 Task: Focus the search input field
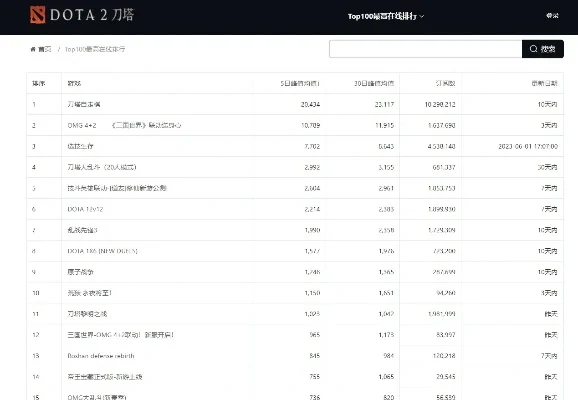click(x=425, y=49)
